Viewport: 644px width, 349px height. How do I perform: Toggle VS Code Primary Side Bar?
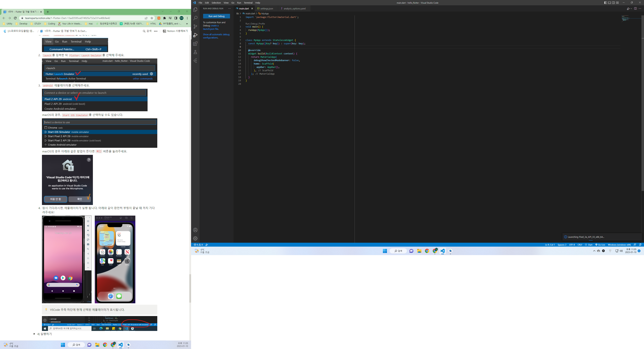point(605,3)
